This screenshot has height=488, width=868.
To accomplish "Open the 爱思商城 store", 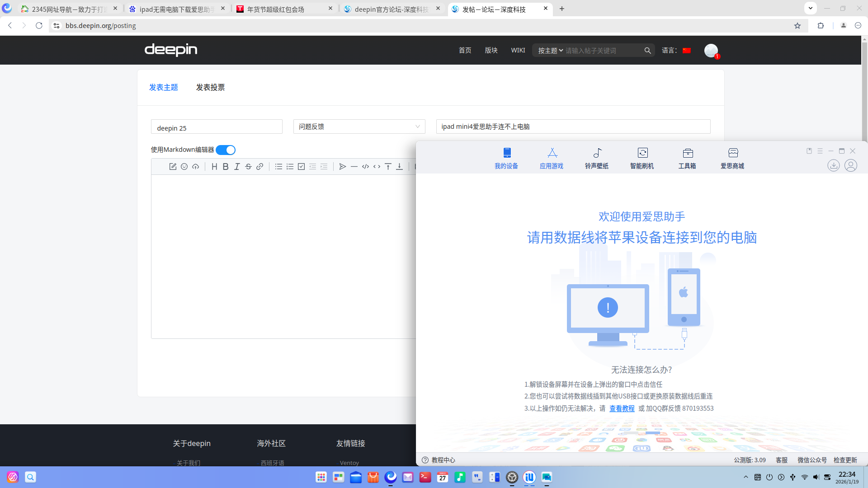I will point(732,157).
